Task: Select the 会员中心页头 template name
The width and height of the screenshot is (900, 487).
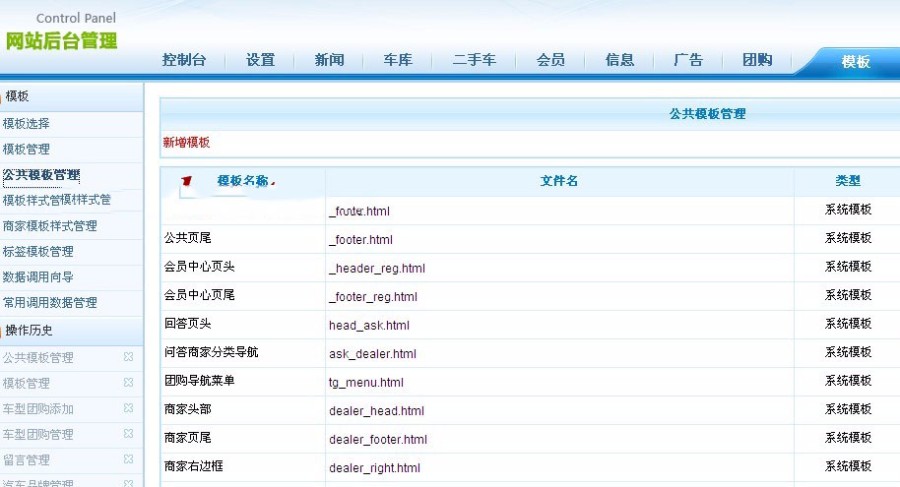Action: tap(199, 266)
